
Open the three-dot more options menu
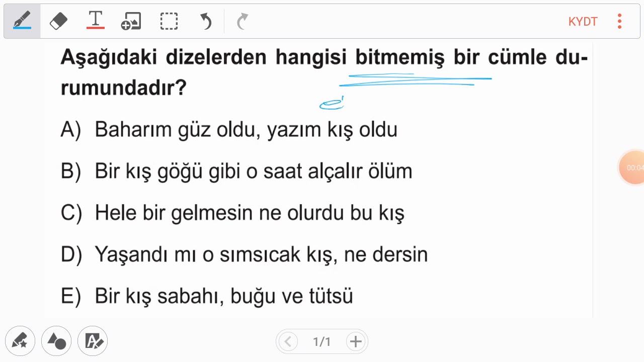pos(619,21)
